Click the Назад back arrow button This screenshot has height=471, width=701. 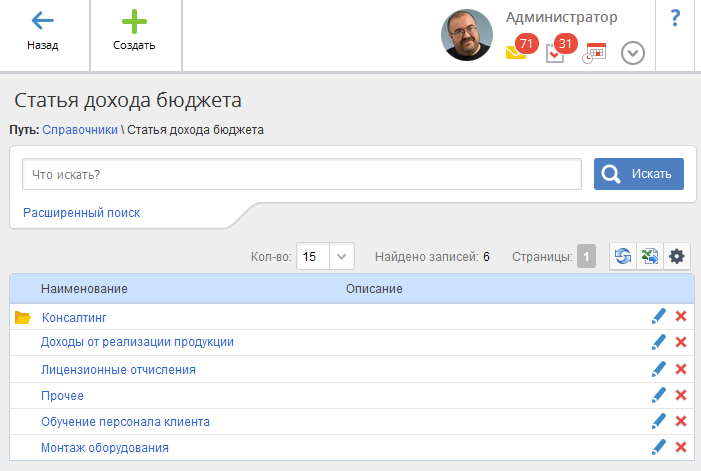43,31
